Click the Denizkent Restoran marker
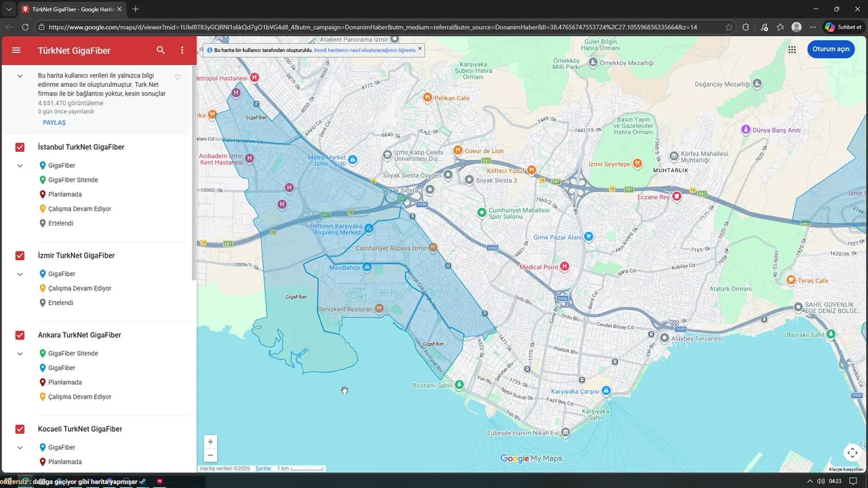 [379, 308]
